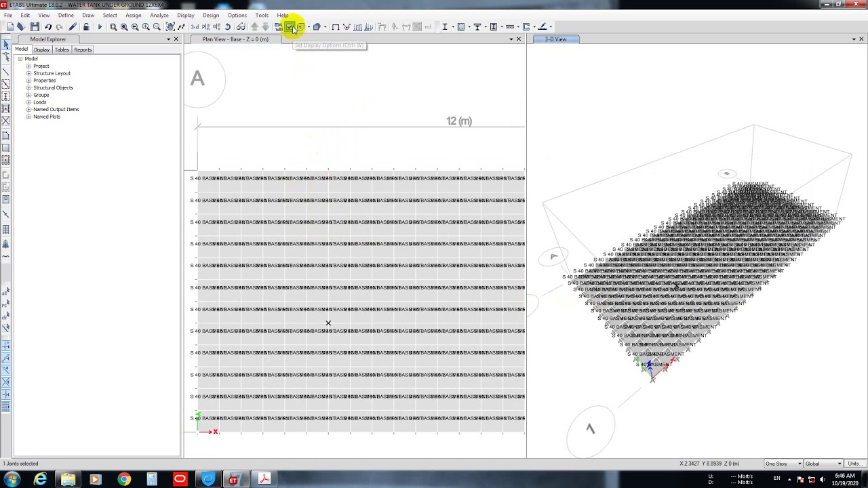Open the File menu
The height and width of the screenshot is (488, 868).
tap(8, 15)
